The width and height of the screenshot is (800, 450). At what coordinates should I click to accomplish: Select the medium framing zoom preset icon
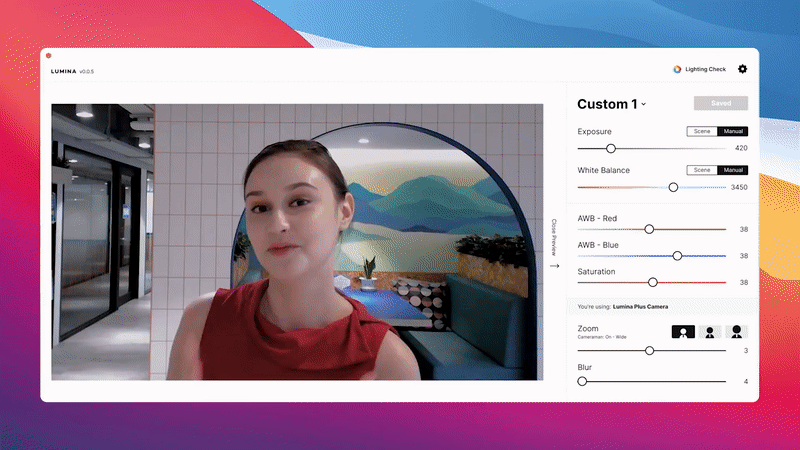tap(710, 332)
